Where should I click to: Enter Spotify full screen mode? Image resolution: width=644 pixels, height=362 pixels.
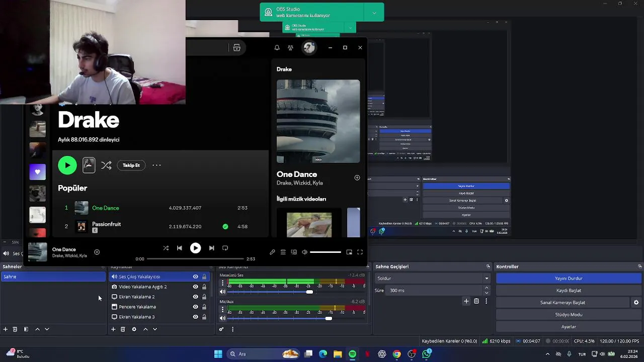pyautogui.click(x=360, y=252)
